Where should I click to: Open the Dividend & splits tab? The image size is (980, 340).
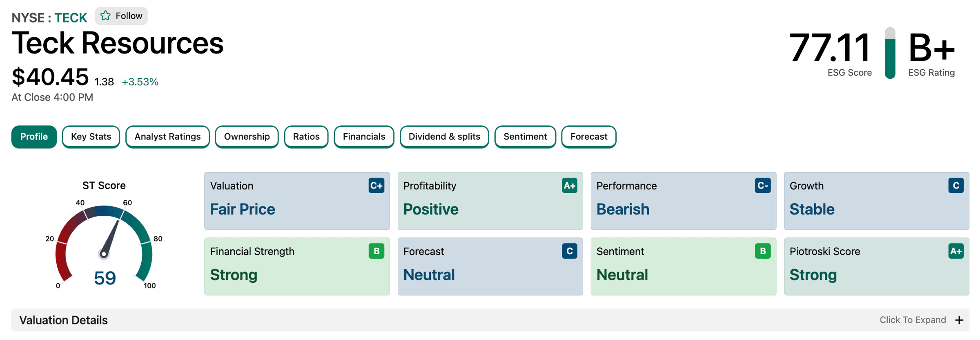pos(444,136)
